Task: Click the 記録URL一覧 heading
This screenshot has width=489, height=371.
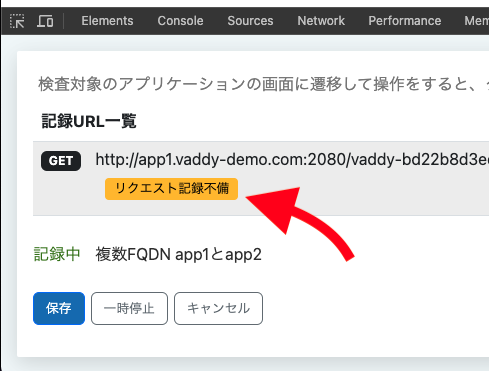Action: 89,121
